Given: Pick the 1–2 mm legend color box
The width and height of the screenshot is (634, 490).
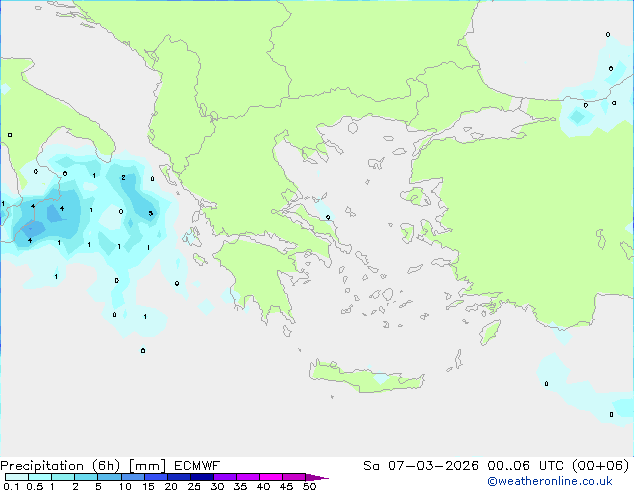Looking at the screenshot, I should click(x=63, y=477).
